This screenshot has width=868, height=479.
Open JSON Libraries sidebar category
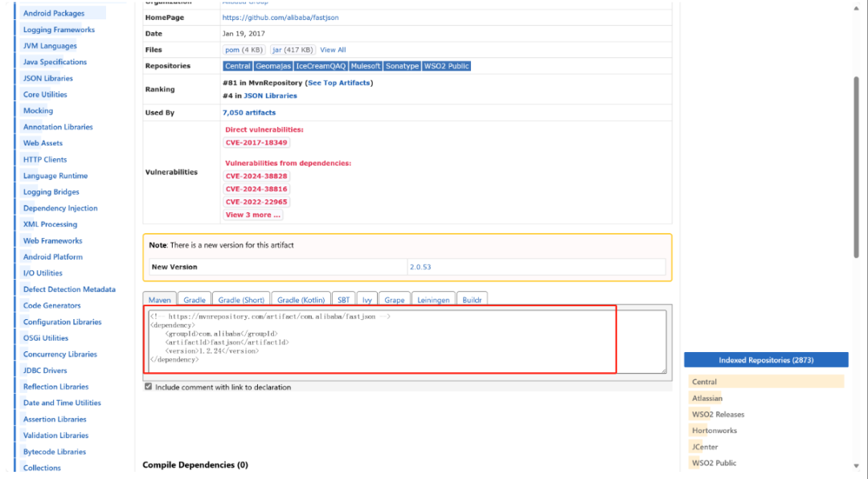(47, 79)
